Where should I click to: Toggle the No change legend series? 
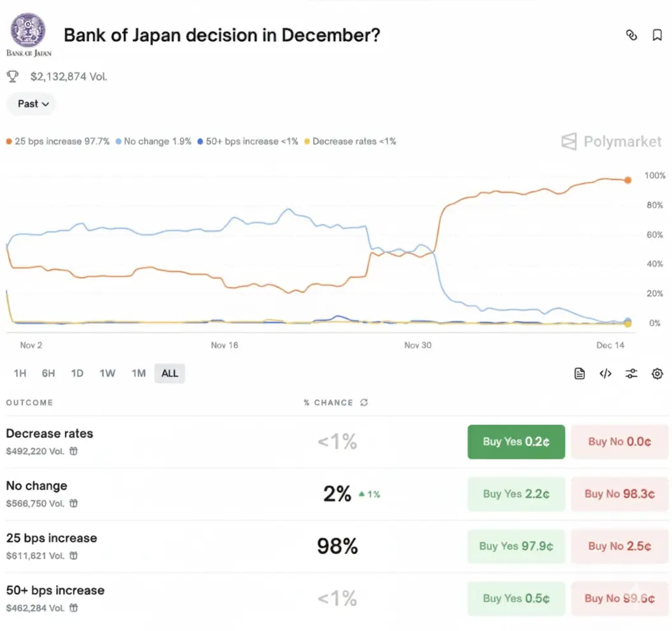point(153,141)
